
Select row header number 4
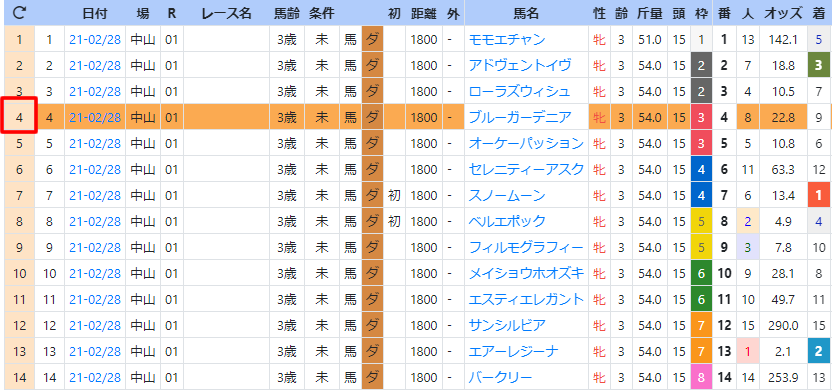pos(20,117)
